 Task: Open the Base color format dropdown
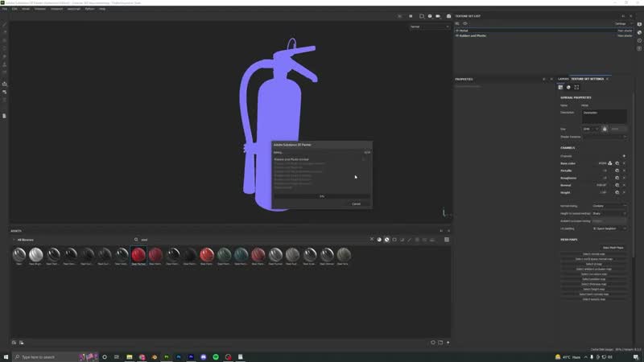tap(602, 163)
